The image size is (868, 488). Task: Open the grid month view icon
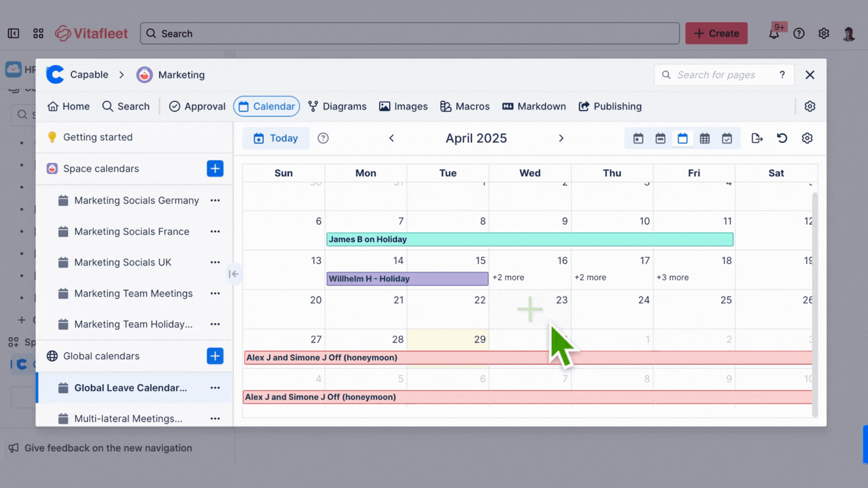pos(705,138)
